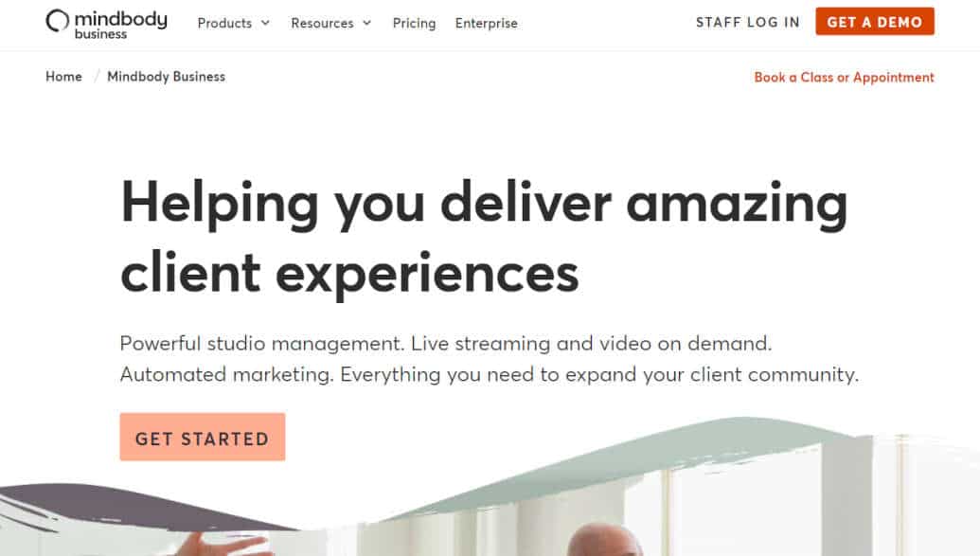Select Home in the breadcrumb
The image size is (980, 556).
[x=63, y=77]
